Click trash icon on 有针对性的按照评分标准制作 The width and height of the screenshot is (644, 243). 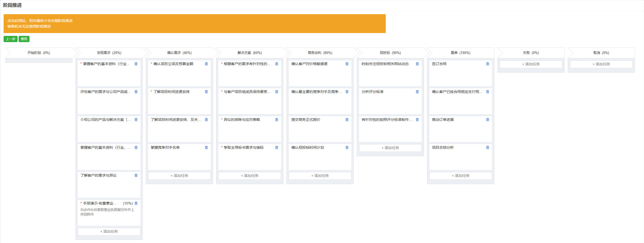(x=417, y=120)
